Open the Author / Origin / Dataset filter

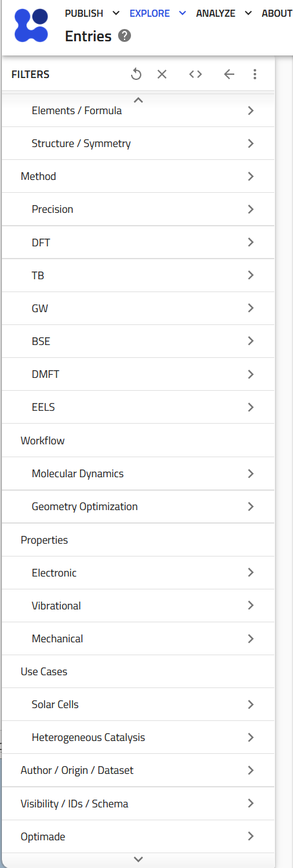tap(138, 770)
